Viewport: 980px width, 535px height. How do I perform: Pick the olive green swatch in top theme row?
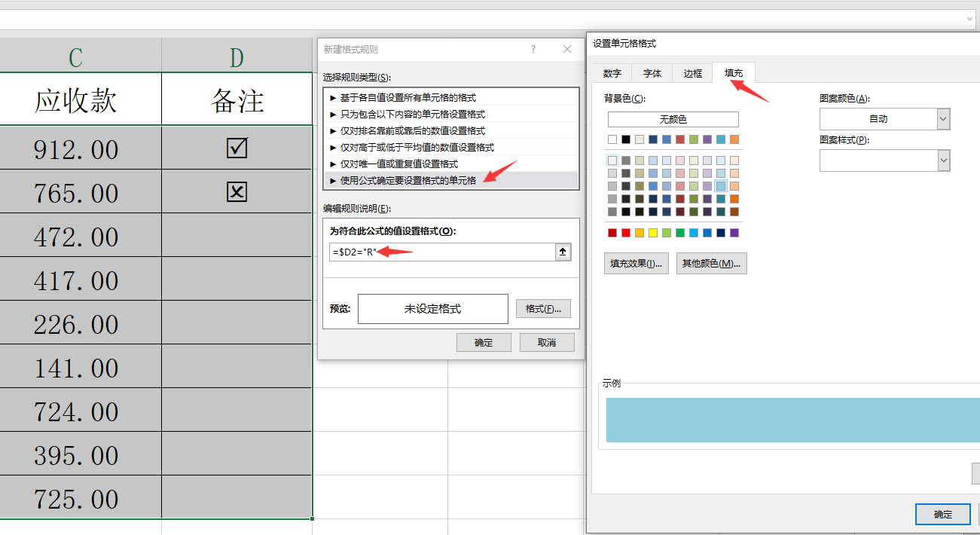[x=694, y=139]
